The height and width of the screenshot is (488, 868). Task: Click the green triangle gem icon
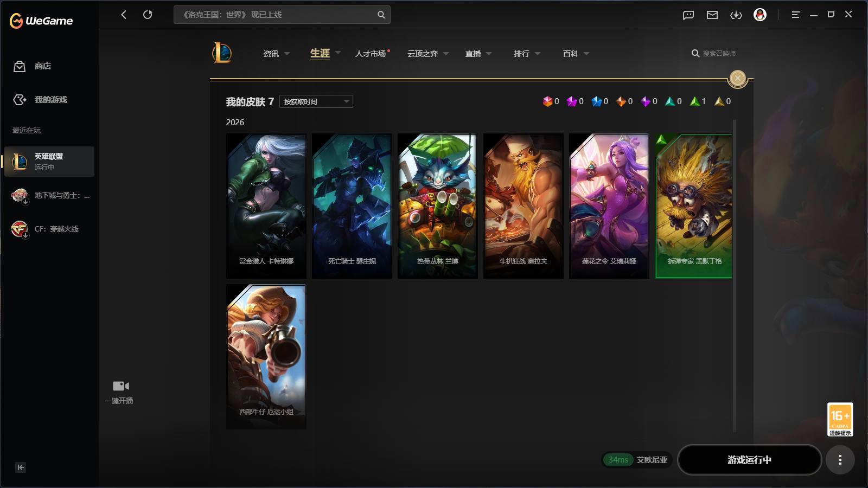pos(694,101)
